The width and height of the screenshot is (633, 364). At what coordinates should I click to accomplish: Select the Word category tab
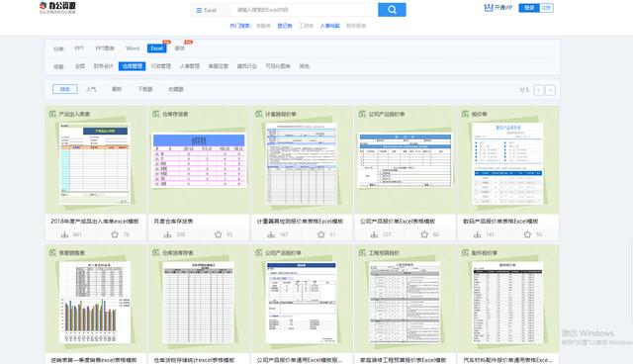click(133, 48)
